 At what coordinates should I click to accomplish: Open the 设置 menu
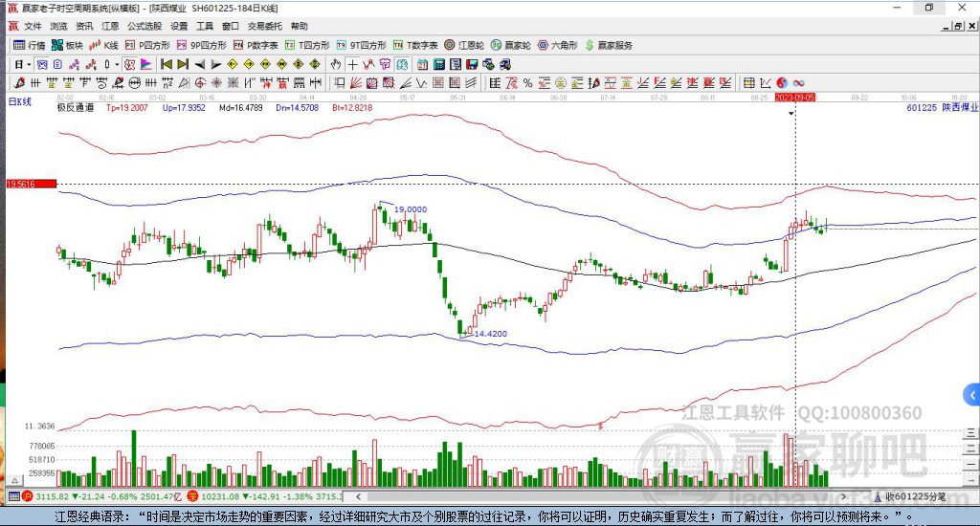tap(179, 26)
